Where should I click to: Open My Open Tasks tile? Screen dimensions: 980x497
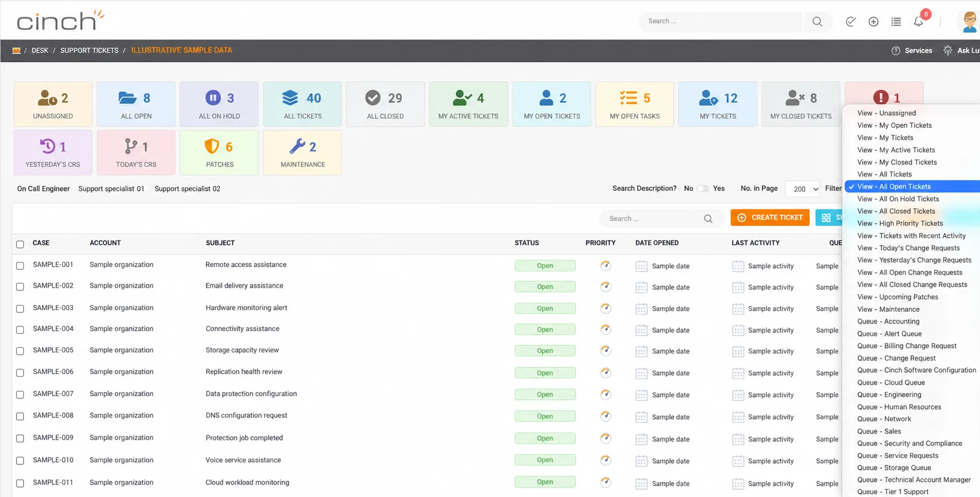(x=634, y=104)
